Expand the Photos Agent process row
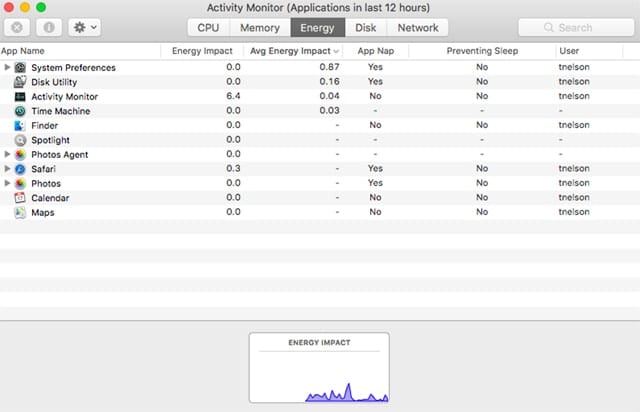640x412 pixels. pyautogui.click(x=8, y=155)
